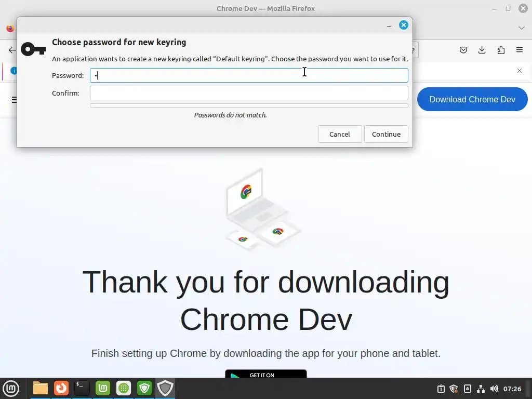Open the terminal from taskbar
This screenshot has height=399, width=532.
[x=82, y=389]
